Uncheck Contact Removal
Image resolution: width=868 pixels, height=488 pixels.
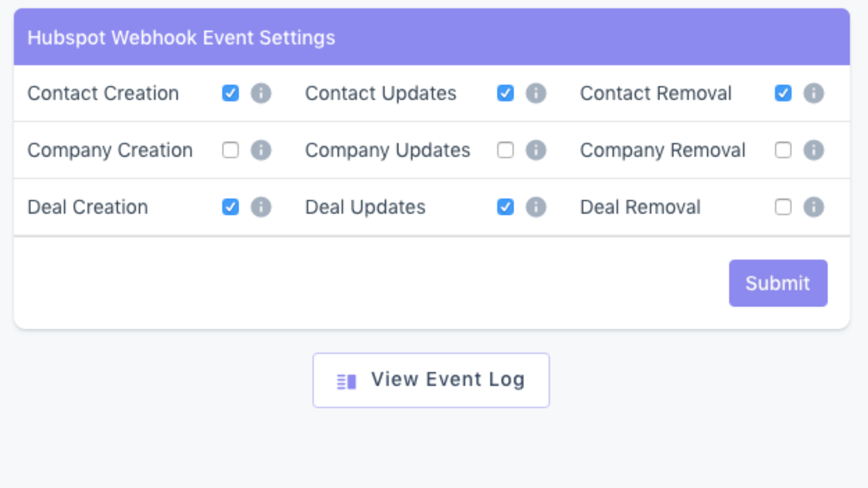(x=783, y=93)
